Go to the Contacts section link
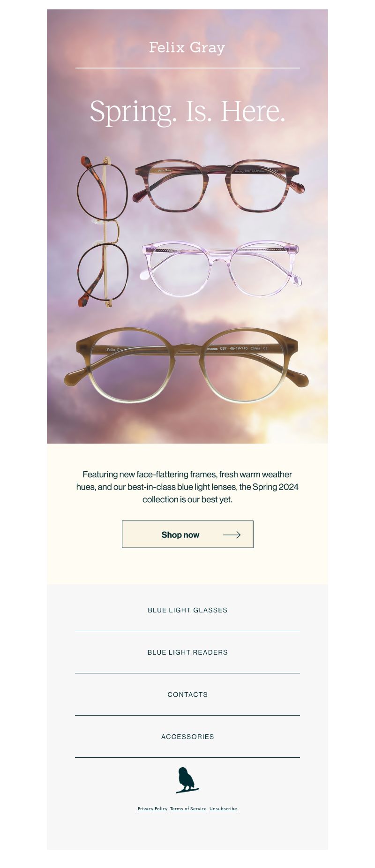Viewport: 375px width, 868px height. [x=187, y=694]
